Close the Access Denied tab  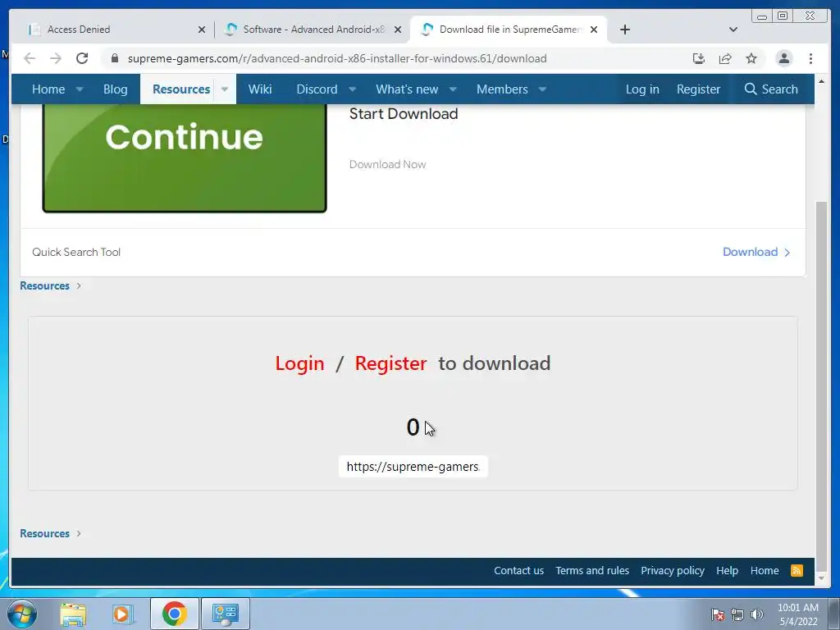pyautogui.click(x=202, y=30)
